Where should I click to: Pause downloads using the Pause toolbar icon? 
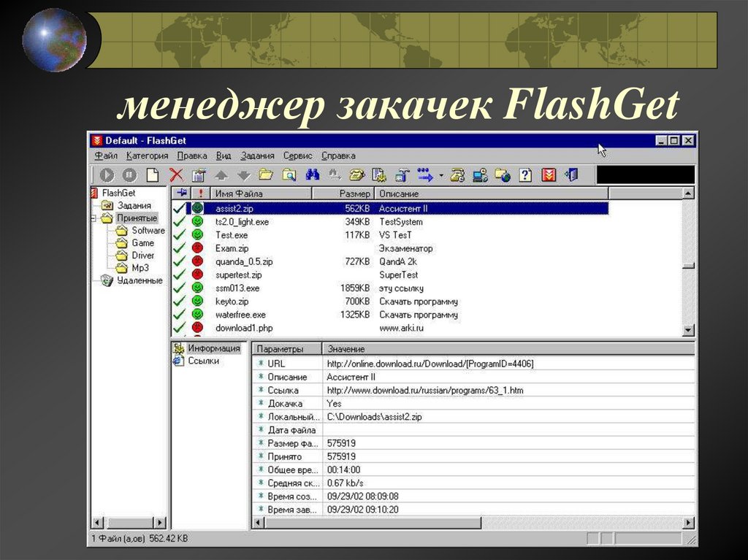tap(129, 174)
